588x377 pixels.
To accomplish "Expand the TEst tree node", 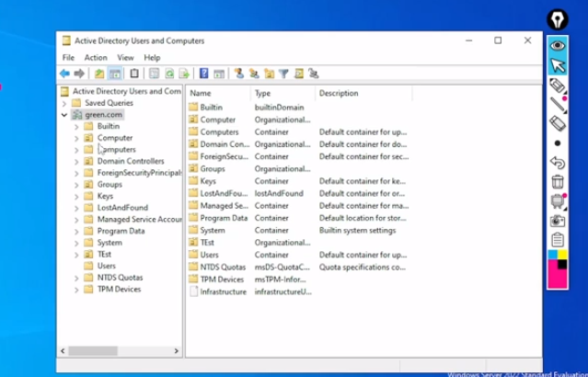I will (x=76, y=255).
